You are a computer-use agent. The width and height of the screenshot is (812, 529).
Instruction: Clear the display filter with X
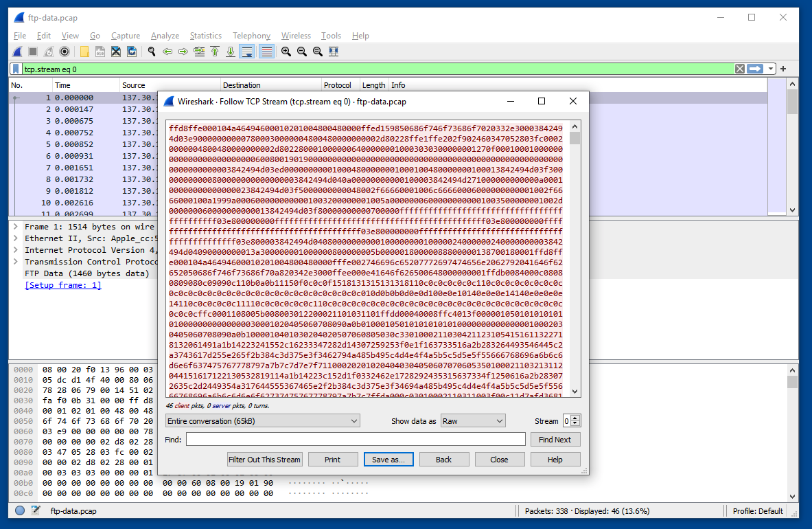tap(740, 69)
